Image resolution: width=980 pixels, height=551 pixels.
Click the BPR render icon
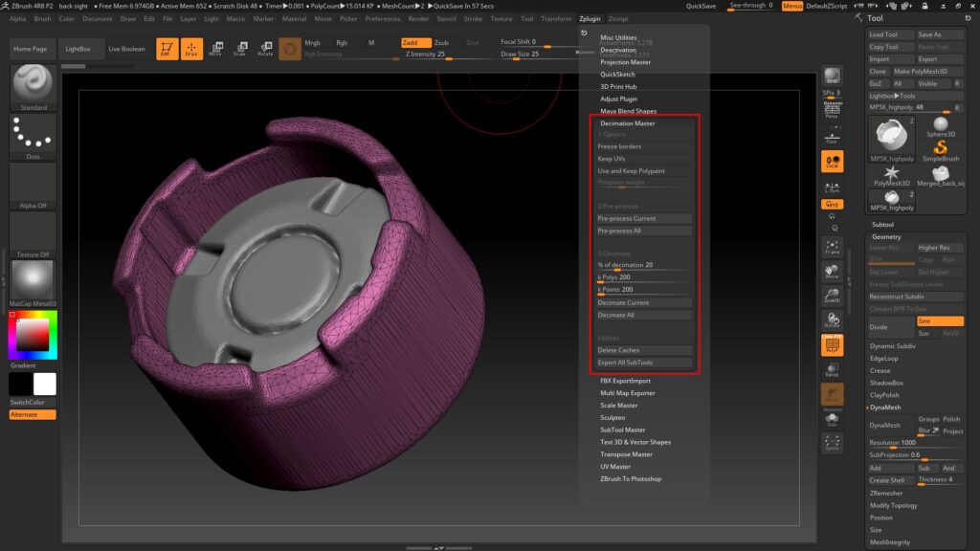(x=832, y=77)
